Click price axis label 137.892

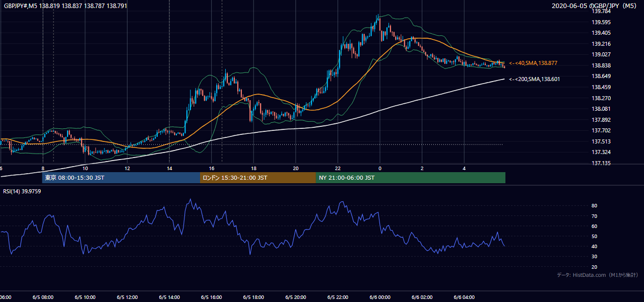(x=601, y=120)
